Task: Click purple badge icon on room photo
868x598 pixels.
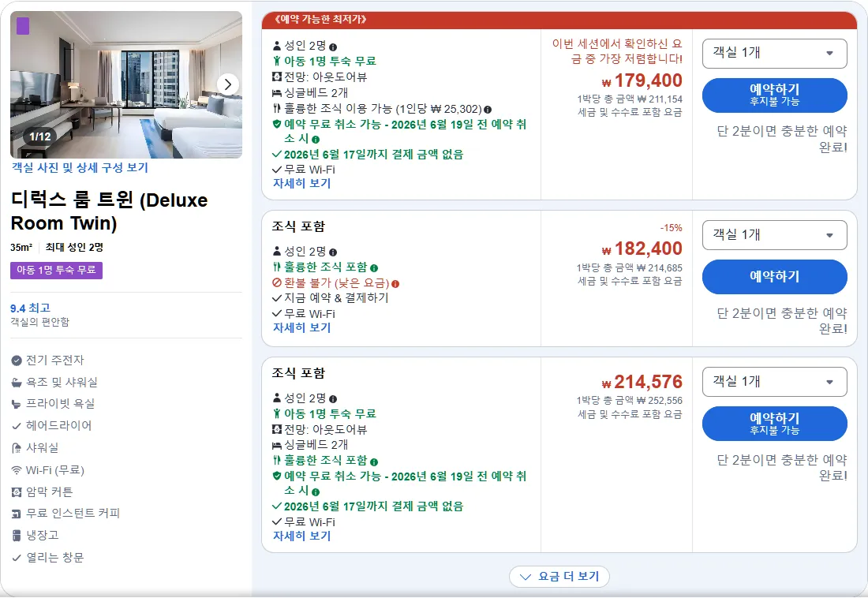Action: [x=23, y=26]
